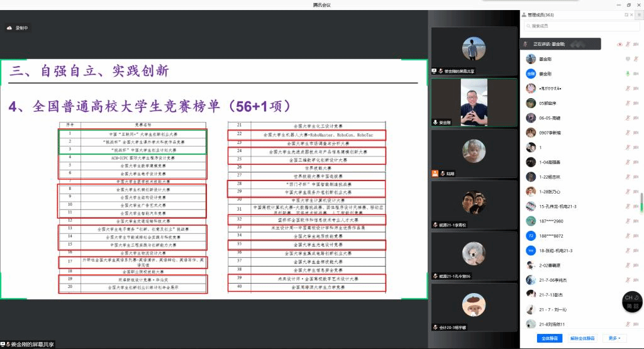
Task: Select the speaker's live video thumbnail
Action: coord(474,102)
